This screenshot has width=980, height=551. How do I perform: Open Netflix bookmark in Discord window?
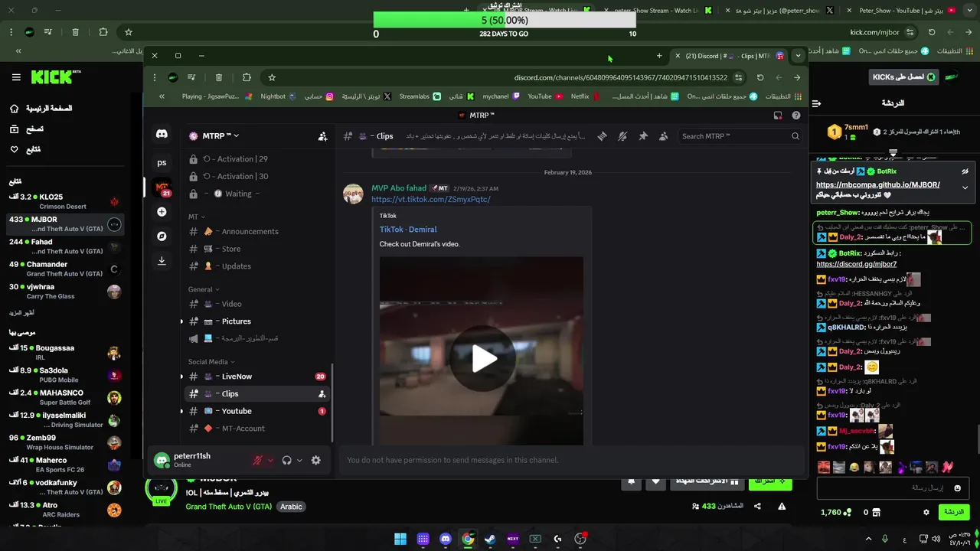585,96
